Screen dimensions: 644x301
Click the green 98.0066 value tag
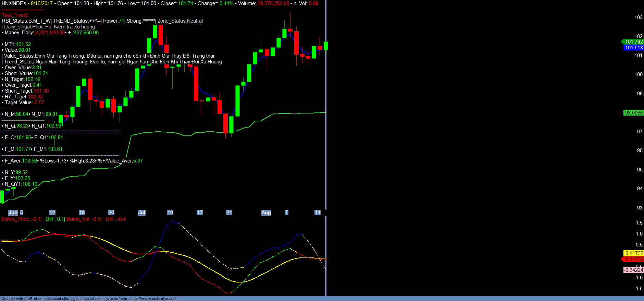(633, 113)
